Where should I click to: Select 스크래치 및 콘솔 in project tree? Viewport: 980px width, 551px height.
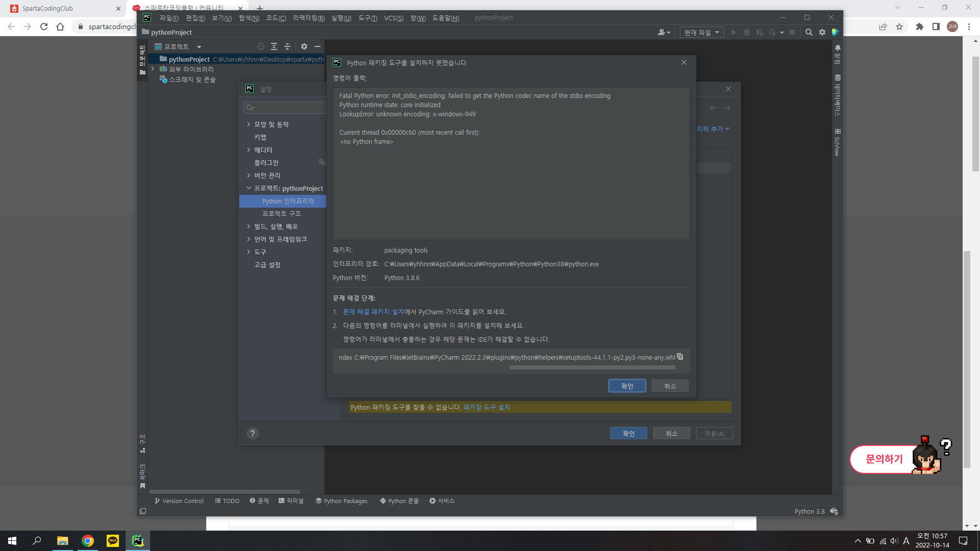[x=192, y=80]
